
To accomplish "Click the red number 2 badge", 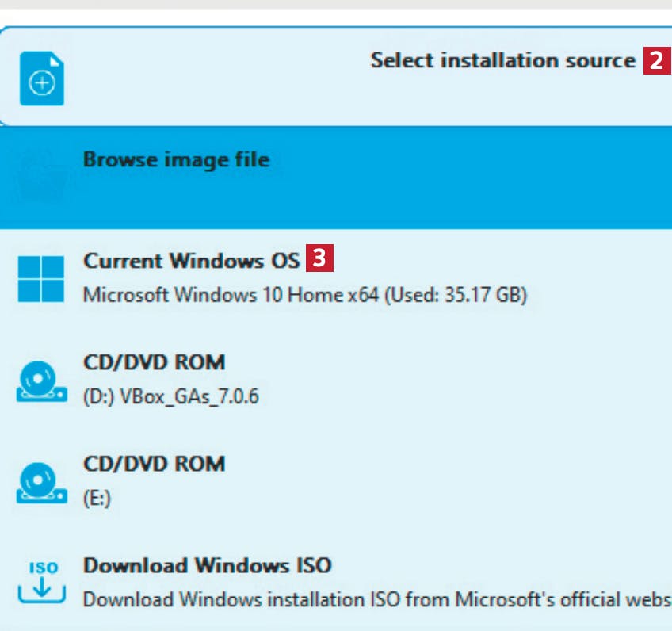I will 657,60.
